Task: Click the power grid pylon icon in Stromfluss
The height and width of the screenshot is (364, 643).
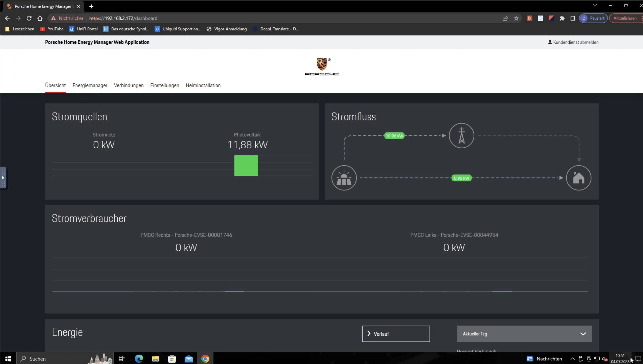Action: [x=461, y=135]
